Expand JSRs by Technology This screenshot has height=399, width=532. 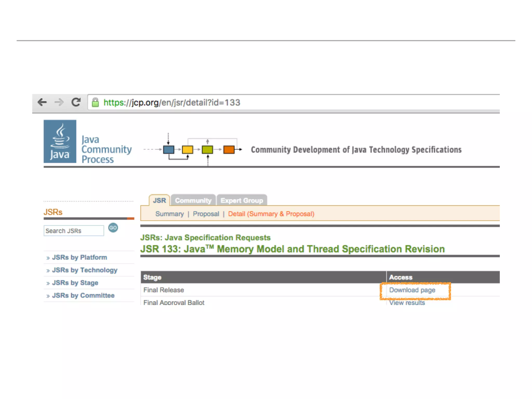click(x=84, y=270)
